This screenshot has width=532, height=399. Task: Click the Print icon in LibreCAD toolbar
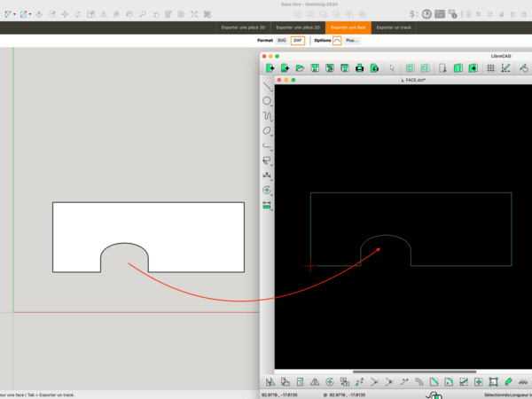pos(359,68)
